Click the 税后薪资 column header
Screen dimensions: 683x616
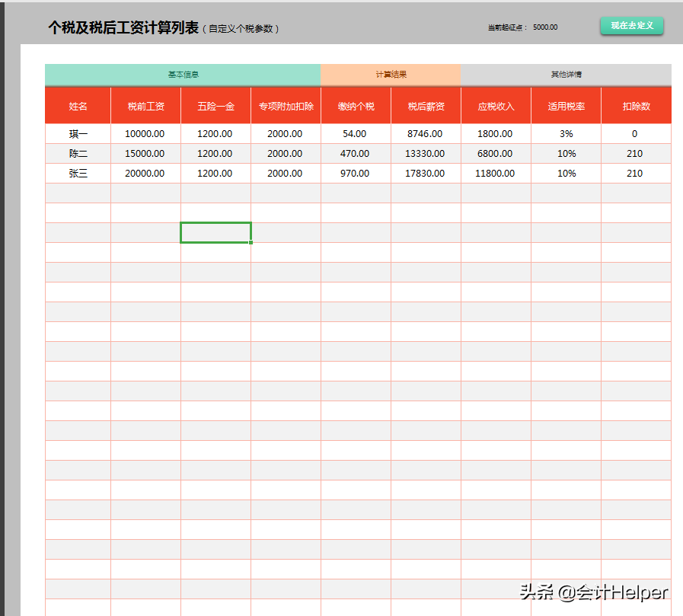[426, 106]
